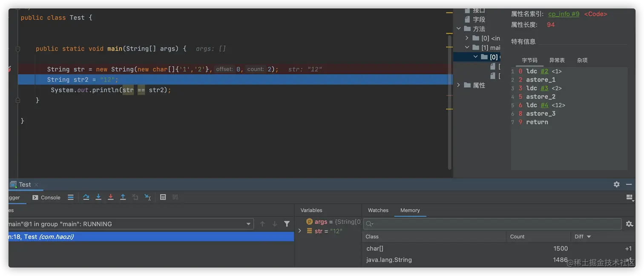Click the highlighted line String str2 = "12"

pyautogui.click(x=235, y=80)
